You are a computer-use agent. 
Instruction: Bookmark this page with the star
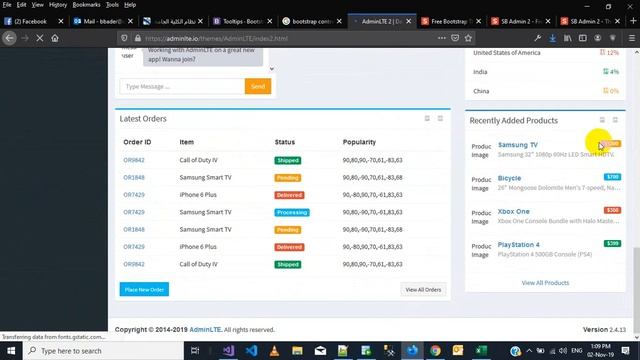click(468, 38)
